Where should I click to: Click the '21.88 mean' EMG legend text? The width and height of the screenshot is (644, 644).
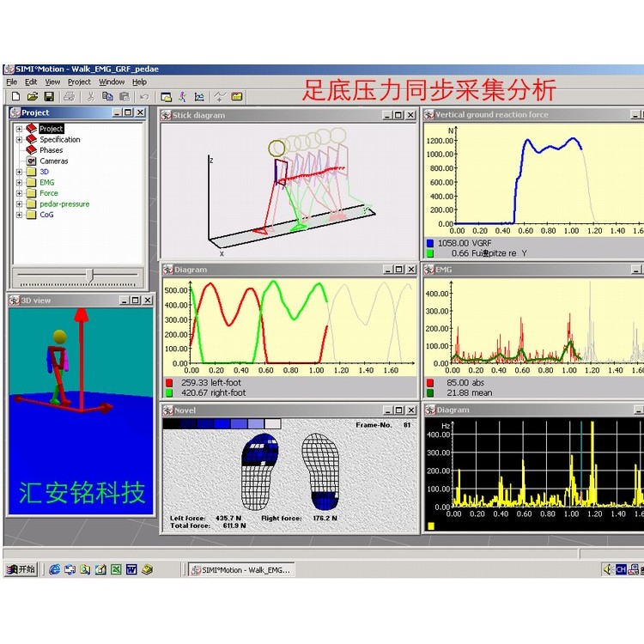[469, 393]
